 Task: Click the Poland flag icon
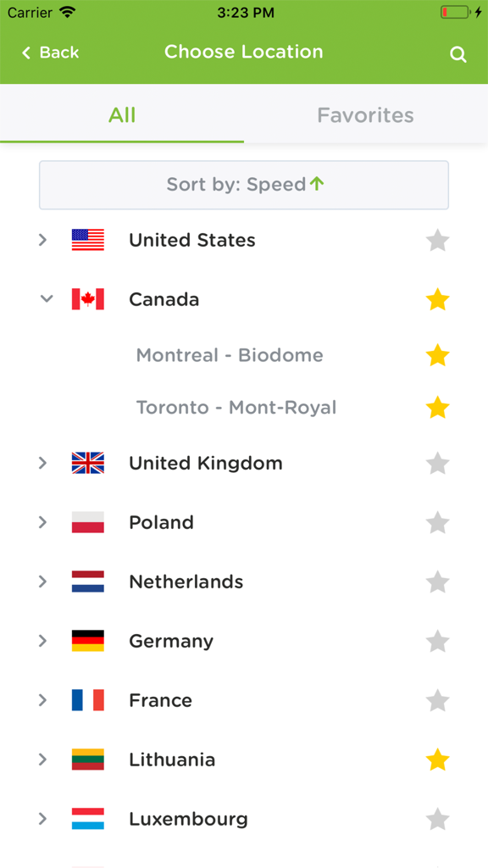[88, 522]
